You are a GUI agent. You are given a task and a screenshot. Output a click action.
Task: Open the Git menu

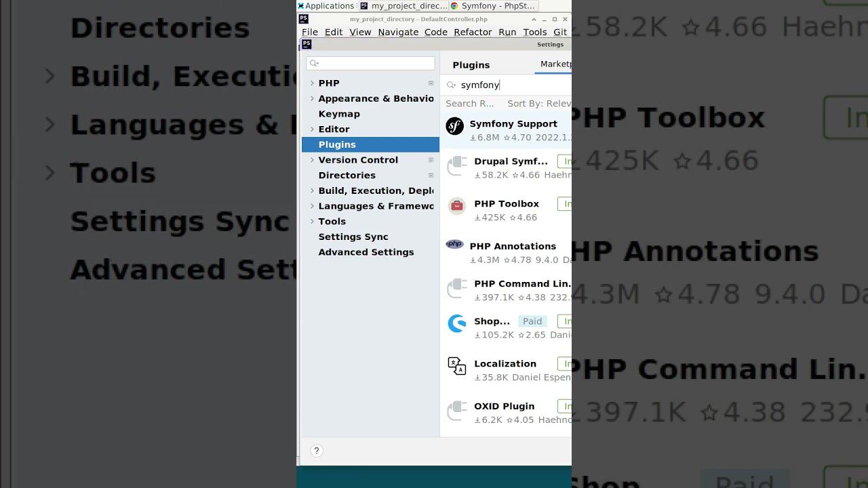point(560,32)
